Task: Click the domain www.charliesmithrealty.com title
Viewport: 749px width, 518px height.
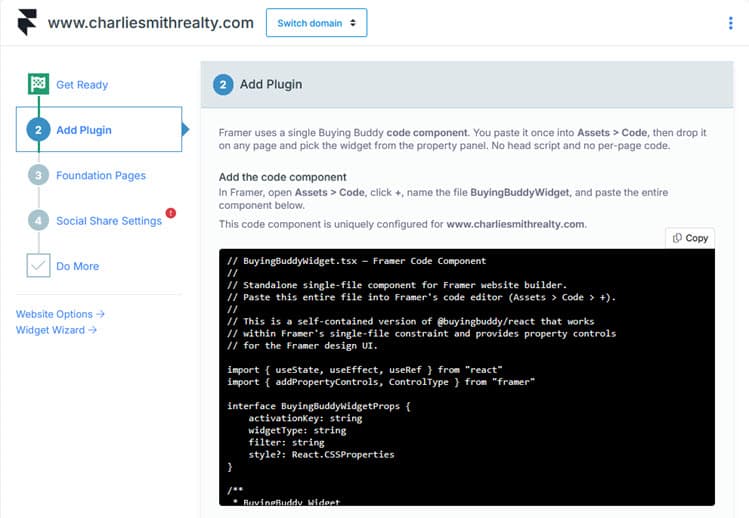Action: click(150, 22)
